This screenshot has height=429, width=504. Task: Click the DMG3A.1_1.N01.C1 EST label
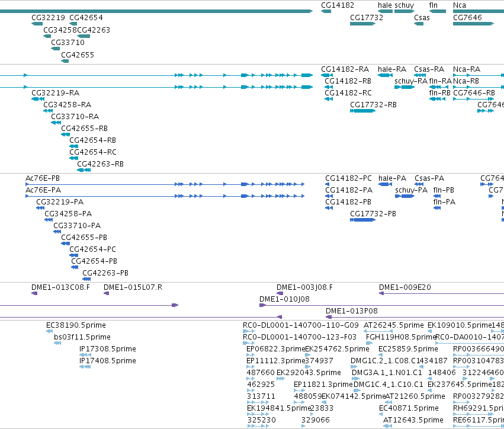[387, 373]
